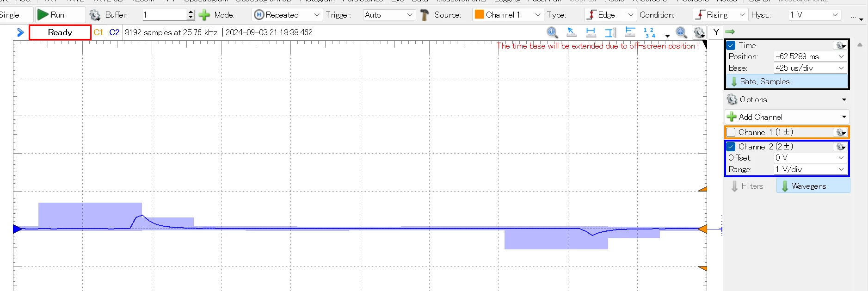
Task: Click the black trigger position marker at top right
Action: pyautogui.click(x=705, y=45)
